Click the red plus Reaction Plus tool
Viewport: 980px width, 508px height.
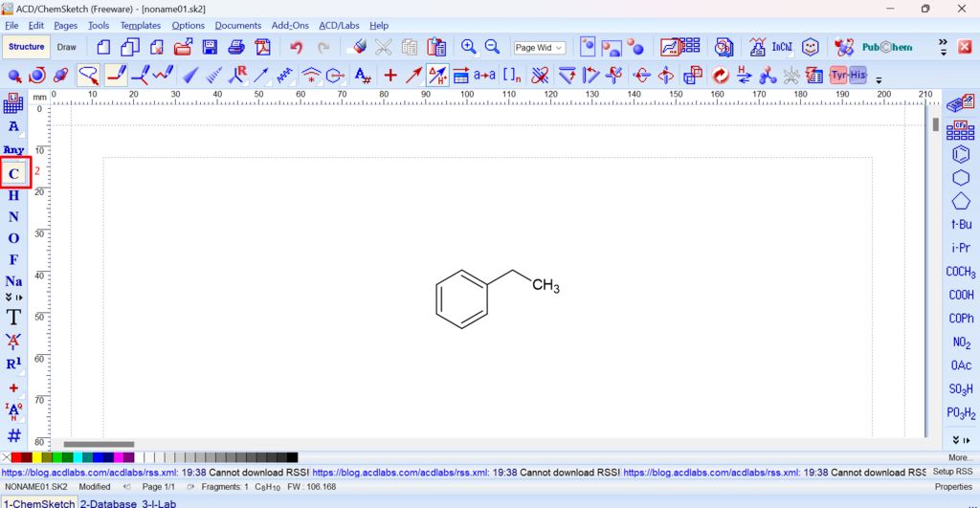tap(390, 76)
